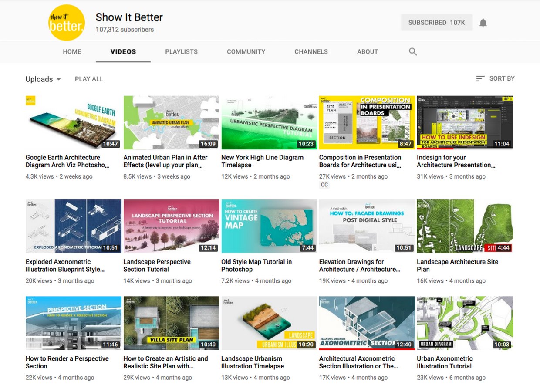Click the Subscribed 107K button
The image size is (540, 392).
coord(437,23)
